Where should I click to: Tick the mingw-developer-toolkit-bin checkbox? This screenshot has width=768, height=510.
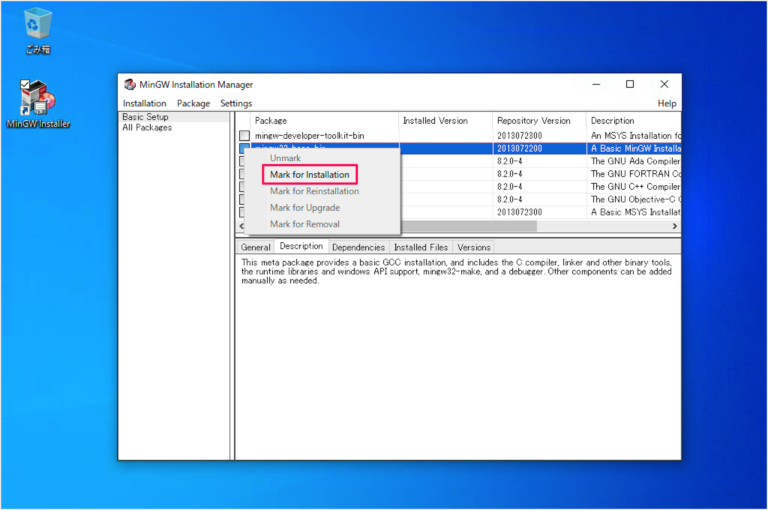coord(244,135)
